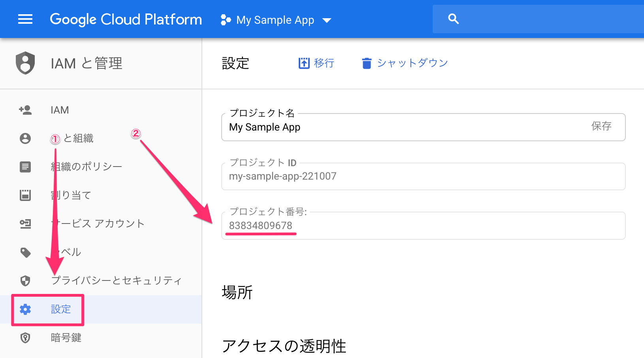Click the project number 83834809678
The width and height of the screenshot is (644, 358).
[x=261, y=225]
